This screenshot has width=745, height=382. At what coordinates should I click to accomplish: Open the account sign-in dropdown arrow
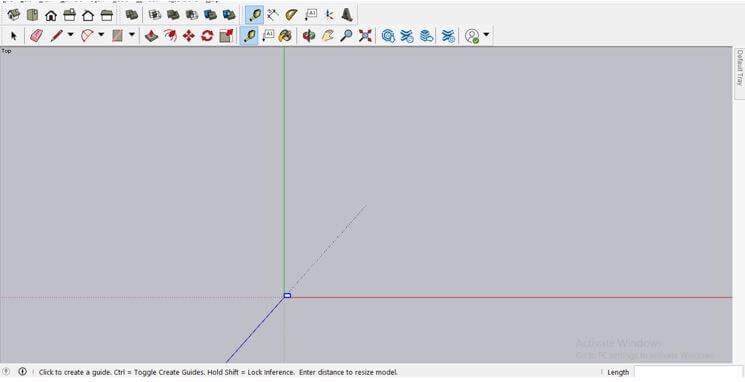486,35
